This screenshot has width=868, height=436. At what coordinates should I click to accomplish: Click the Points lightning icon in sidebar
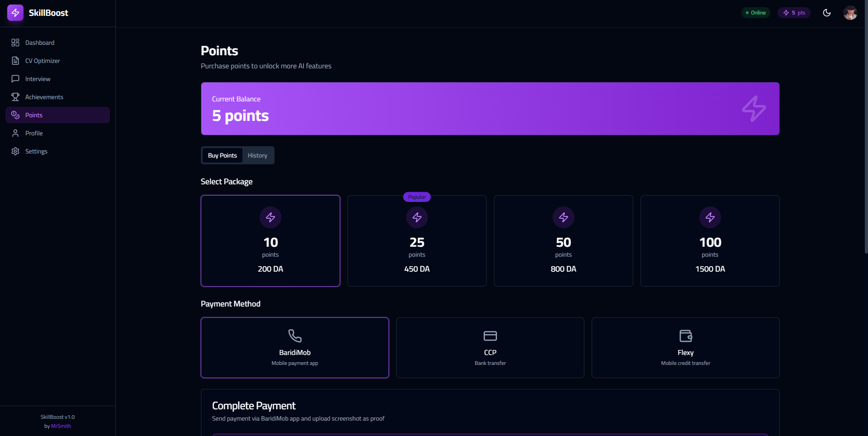click(15, 115)
